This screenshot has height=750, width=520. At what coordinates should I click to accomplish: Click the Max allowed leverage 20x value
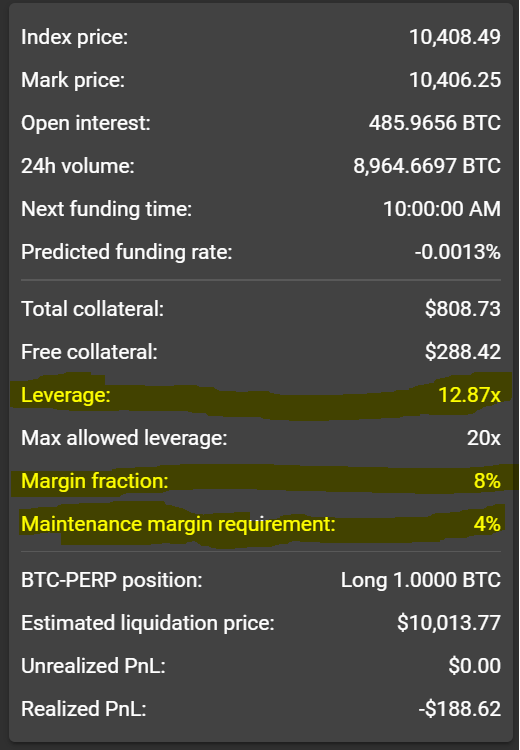coord(484,438)
